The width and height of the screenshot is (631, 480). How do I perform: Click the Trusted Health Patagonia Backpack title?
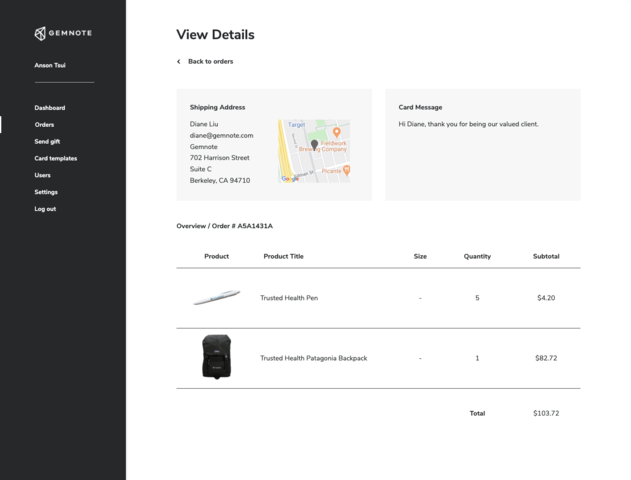pos(313,358)
